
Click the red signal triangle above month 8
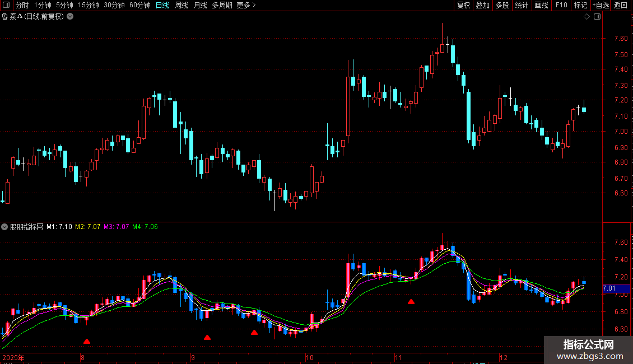[87, 342]
